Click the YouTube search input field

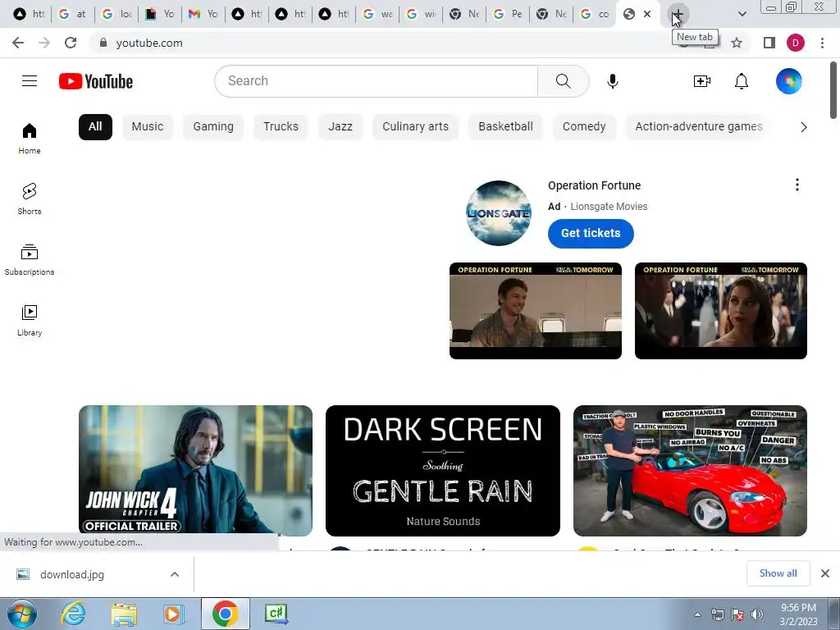376,81
